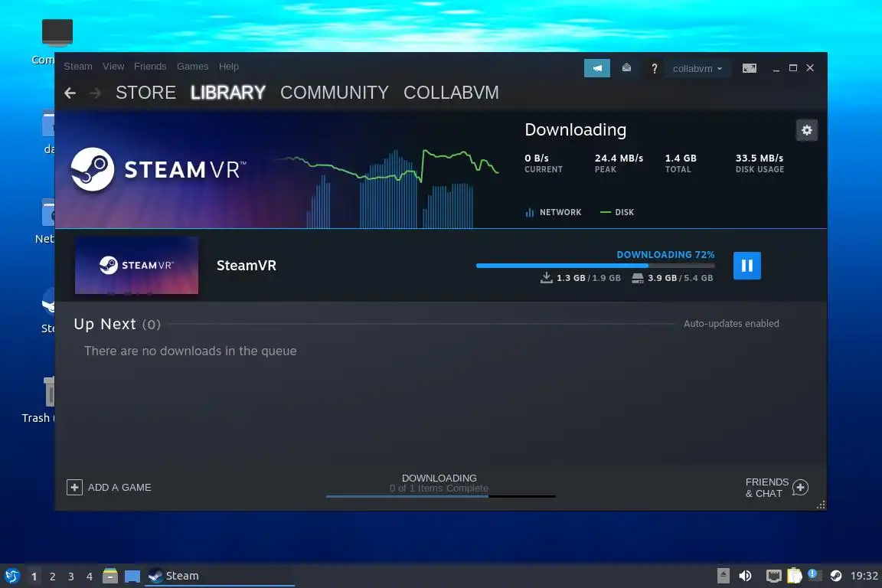Open the taskbar start menu icon

[11, 576]
